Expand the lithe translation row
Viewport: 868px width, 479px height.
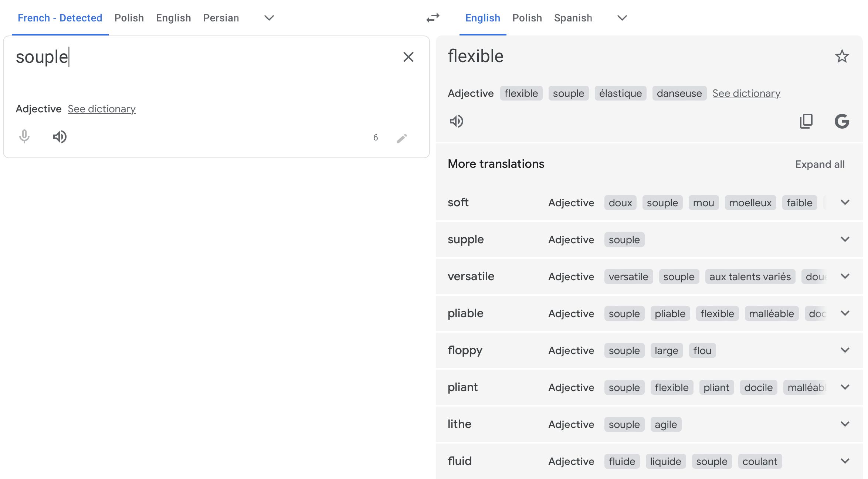[845, 424]
